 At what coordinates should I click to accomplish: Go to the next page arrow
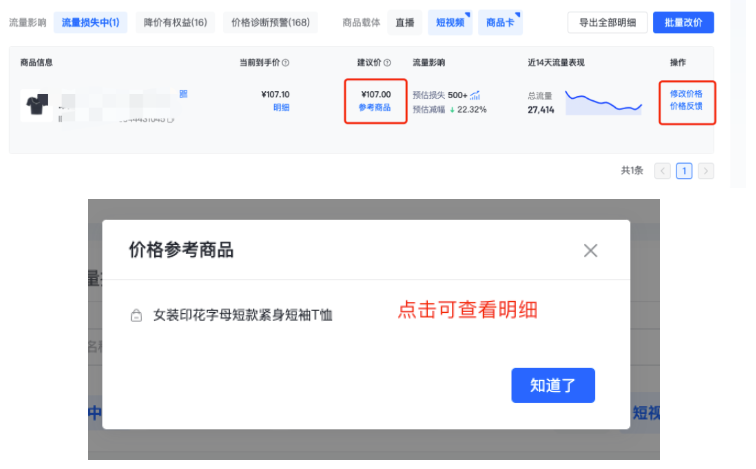pyautogui.click(x=706, y=171)
